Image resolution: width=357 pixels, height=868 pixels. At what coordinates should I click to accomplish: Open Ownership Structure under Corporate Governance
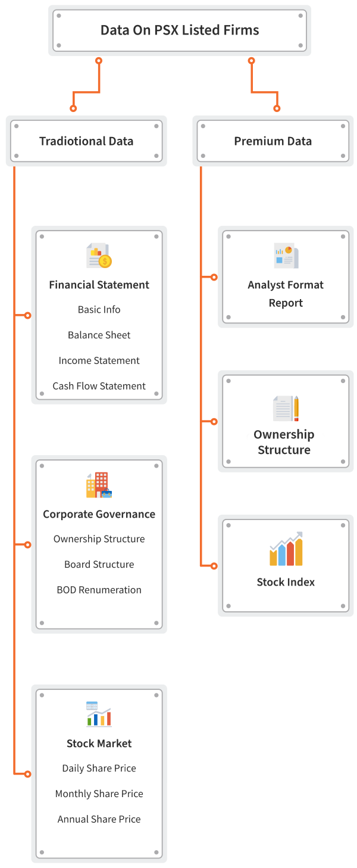pyautogui.click(x=99, y=539)
